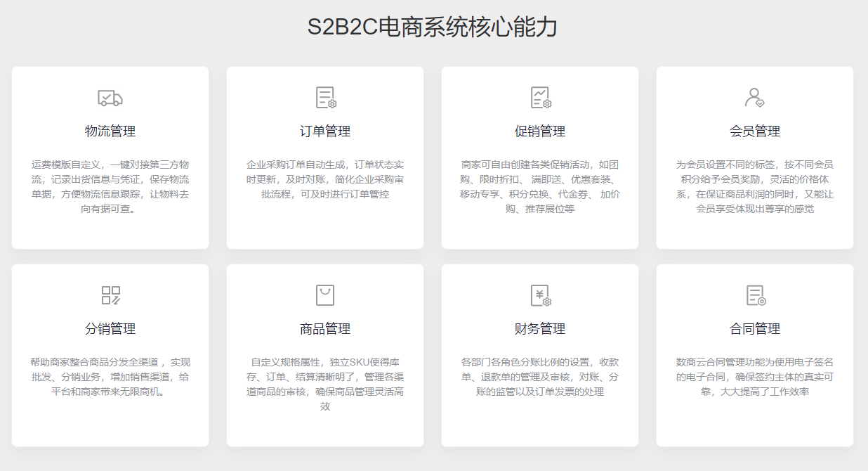Screen dimensions: 868x471
Task: Click description starting 数商云合同管理功能
Action: (x=755, y=377)
